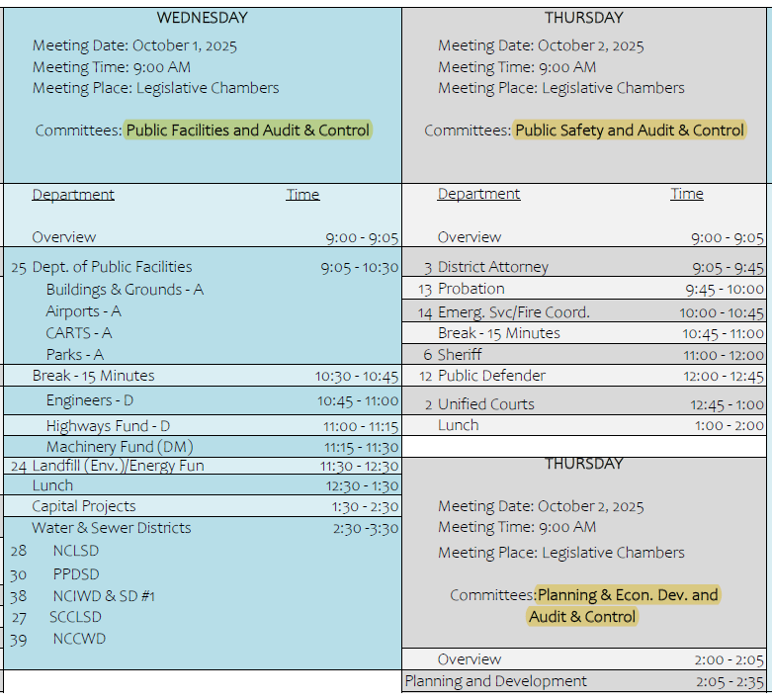Image resolution: width=772 pixels, height=700 pixels.
Task: Click the Planning & Econ. Dev. highlighted text
Action: tap(627, 595)
